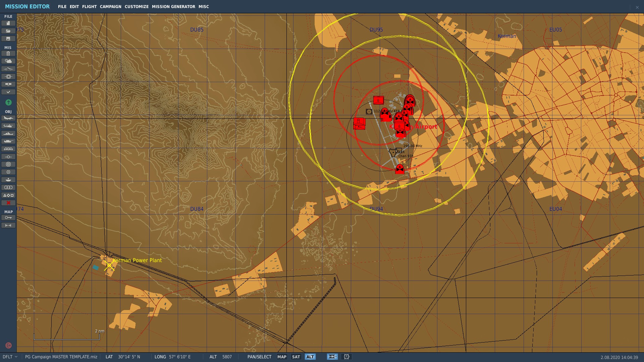Open the MISSION GENERATOR menu
This screenshot has height=362, width=644.
coord(173,7)
